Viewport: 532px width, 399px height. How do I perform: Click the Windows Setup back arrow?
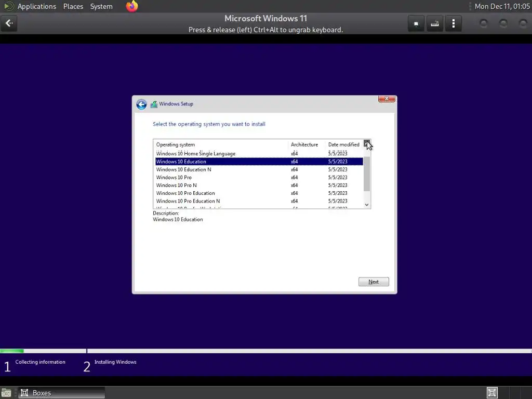pos(141,104)
